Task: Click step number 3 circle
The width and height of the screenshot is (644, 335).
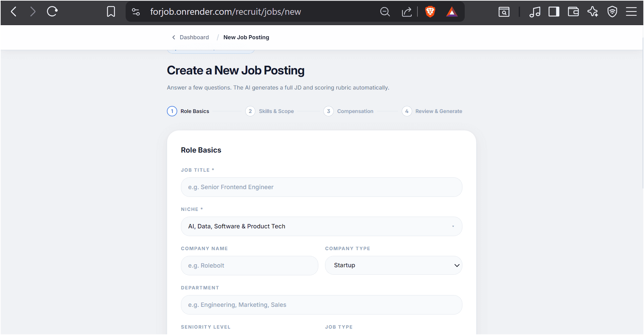Action: coord(328,111)
